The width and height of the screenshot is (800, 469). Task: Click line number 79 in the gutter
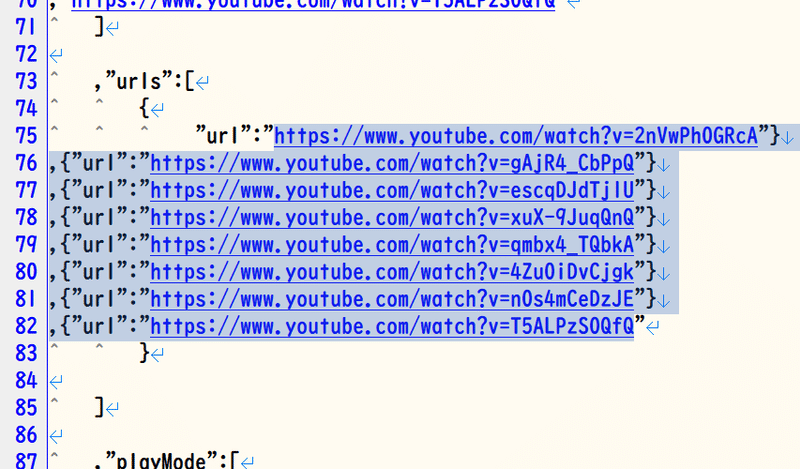click(x=26, y=244)
